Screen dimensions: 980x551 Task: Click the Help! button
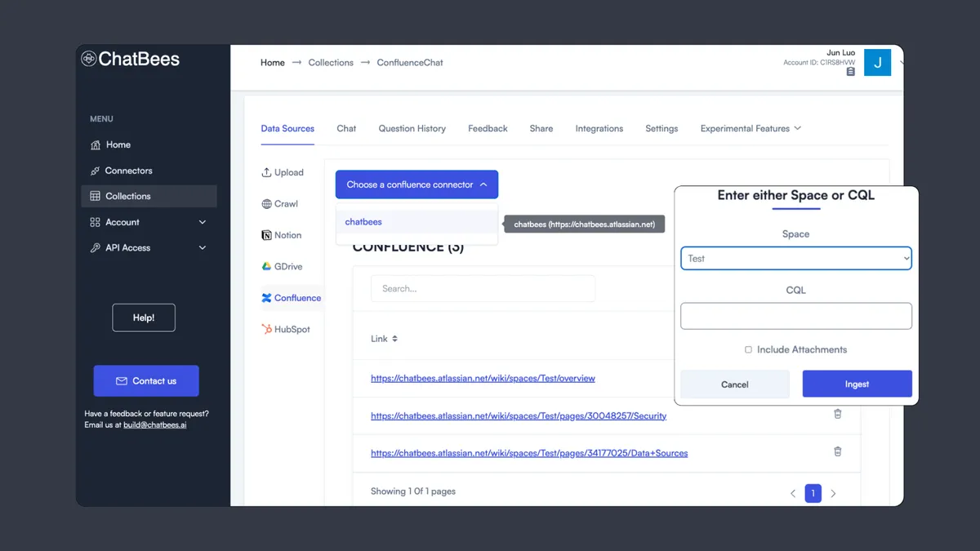tap(144, 318)
